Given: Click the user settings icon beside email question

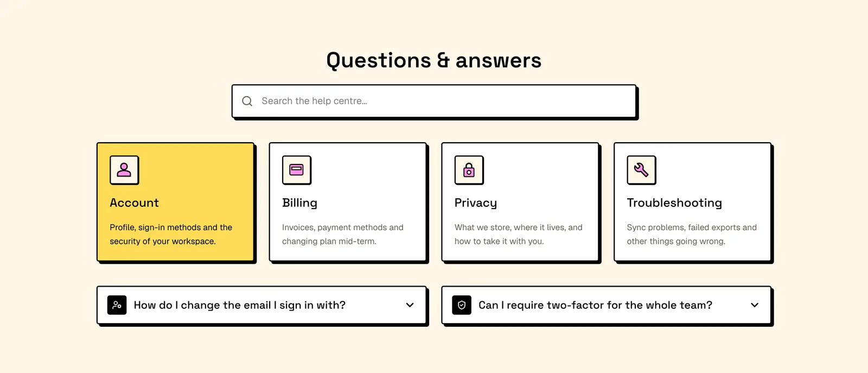Looking at the screenshot, I should (117, 305).
